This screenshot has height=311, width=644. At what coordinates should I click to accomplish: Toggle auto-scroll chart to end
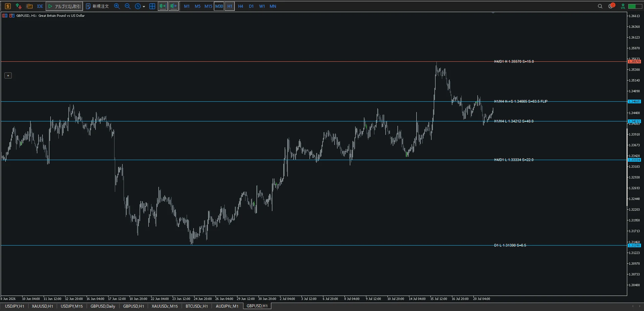(163, 6)
